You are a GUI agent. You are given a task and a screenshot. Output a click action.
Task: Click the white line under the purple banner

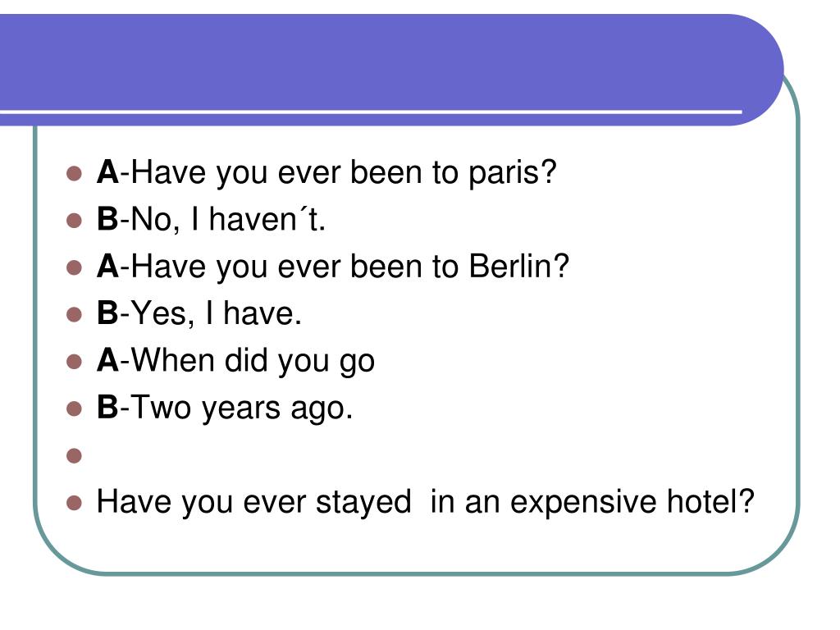click(371, 112)
